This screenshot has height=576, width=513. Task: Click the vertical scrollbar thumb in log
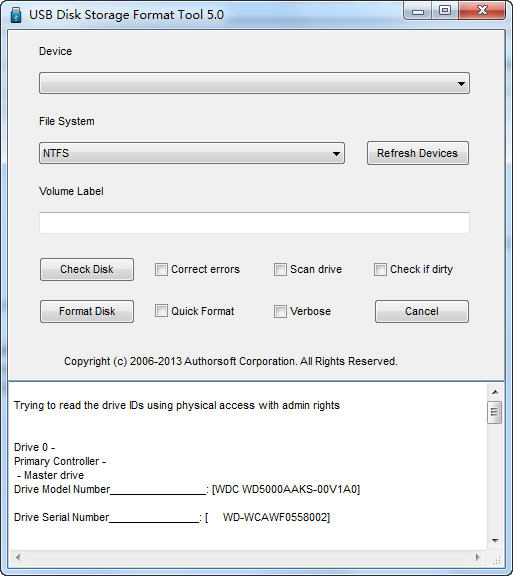[495, 412]
